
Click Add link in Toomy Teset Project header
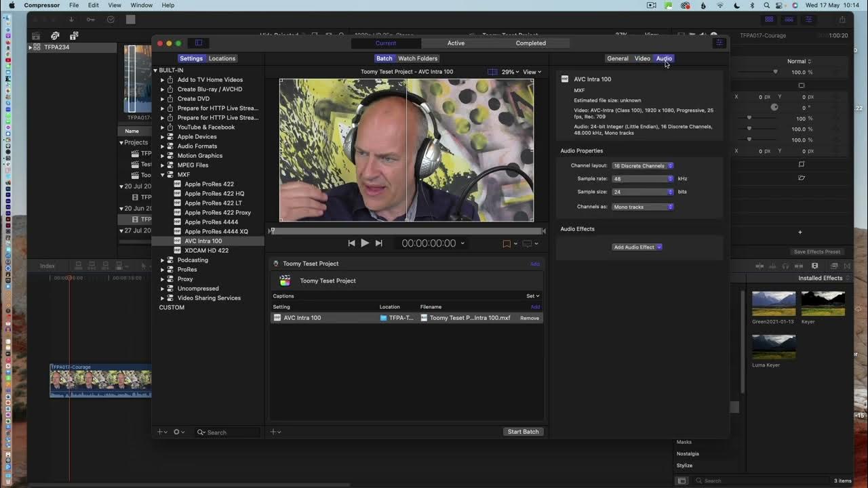(535, 264)
